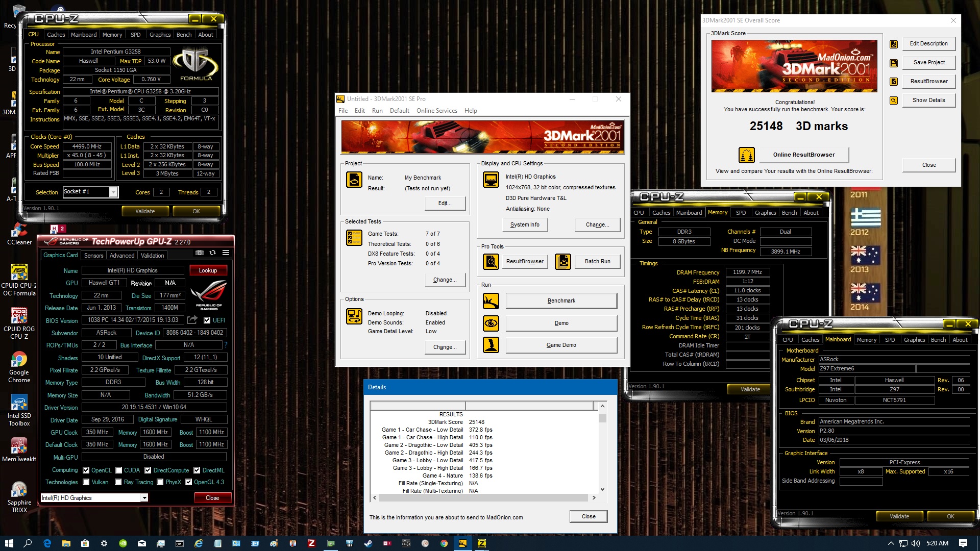
Task: Click the 3DMark2001 banner in score window
Action: [794, 66]
